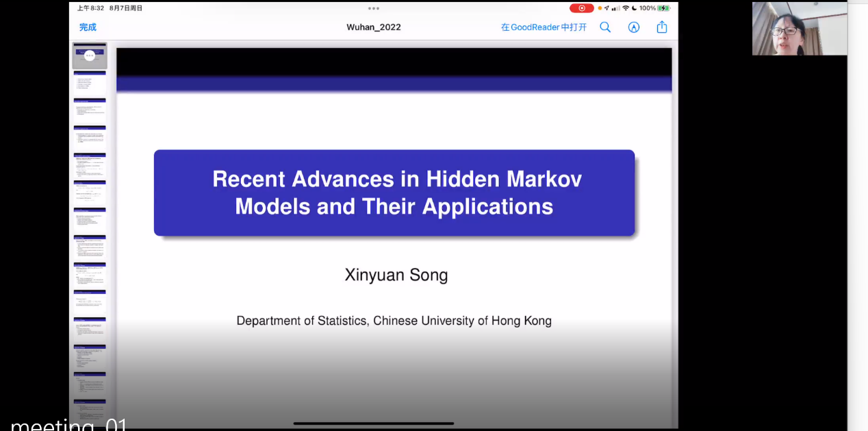The height and width of the screenshot is (431, 868).
Task: Tap the search magnifier icon
Action: tap(605, 27)
